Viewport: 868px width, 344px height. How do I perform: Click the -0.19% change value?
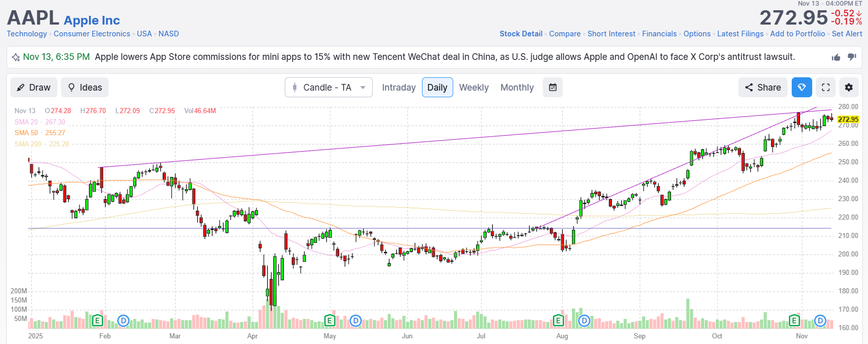[x=846, y=21]
